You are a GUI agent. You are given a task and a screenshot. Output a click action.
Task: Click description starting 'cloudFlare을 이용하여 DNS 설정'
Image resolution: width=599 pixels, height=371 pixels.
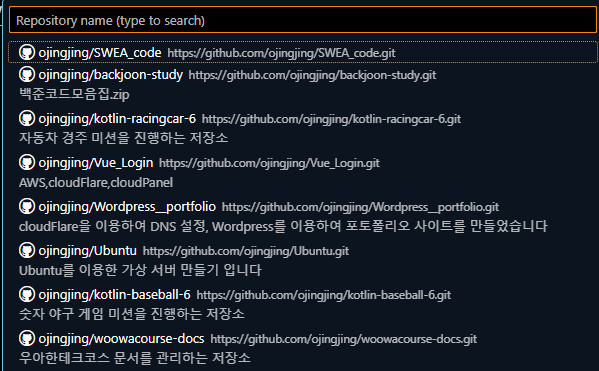(283, 226)
